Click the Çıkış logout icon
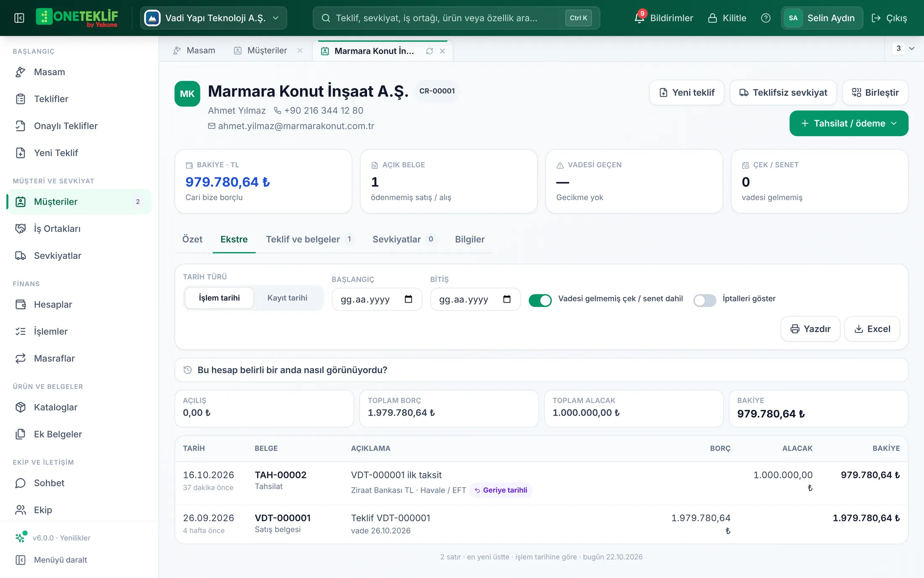 coord(889,18)
